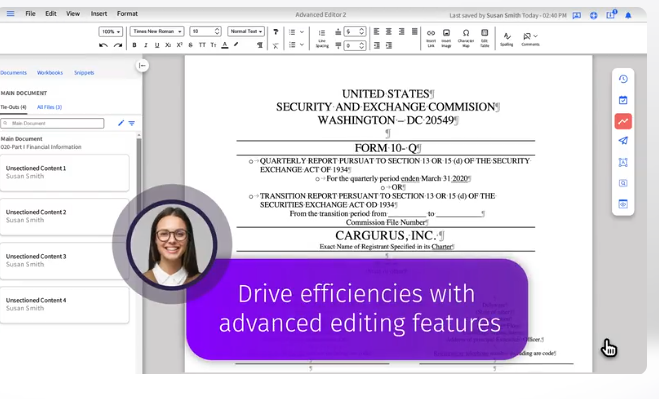The image size is (659, 399).
Task: Toggle paragraph marks visibility
Action: click(260, 45)
